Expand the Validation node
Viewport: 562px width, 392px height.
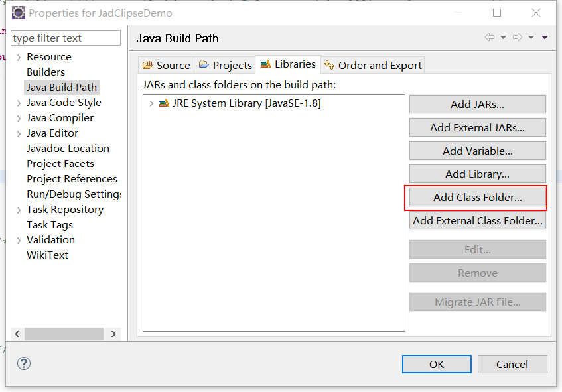(x=19, y=240)
